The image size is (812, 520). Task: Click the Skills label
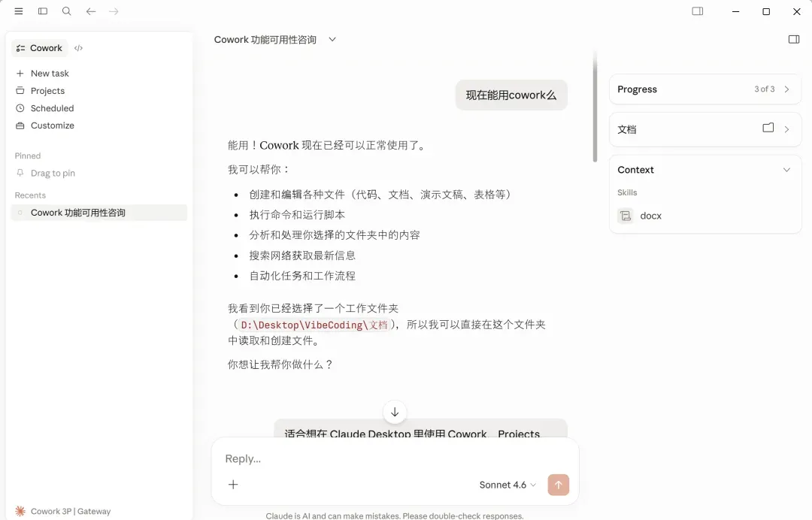627,192
